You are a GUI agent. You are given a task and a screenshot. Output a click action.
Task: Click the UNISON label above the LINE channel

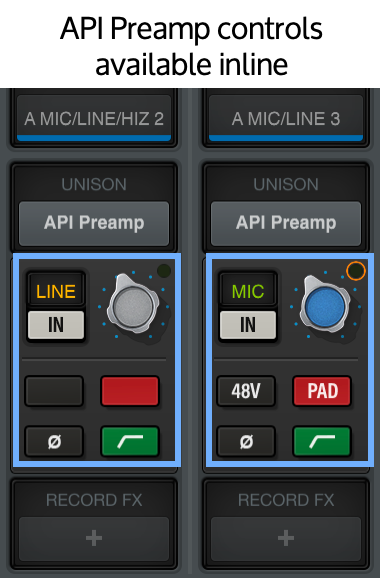pos(94,184)
